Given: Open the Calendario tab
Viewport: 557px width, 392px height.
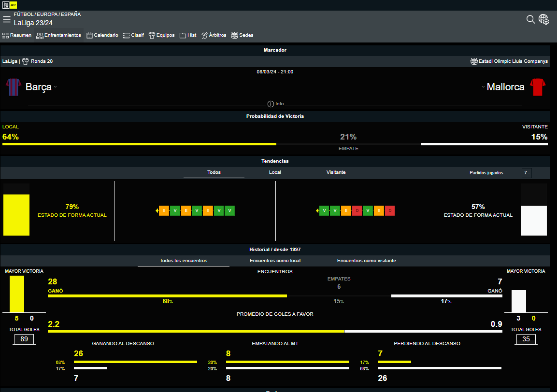Looking at the screenshot, I should pos(102,35).
